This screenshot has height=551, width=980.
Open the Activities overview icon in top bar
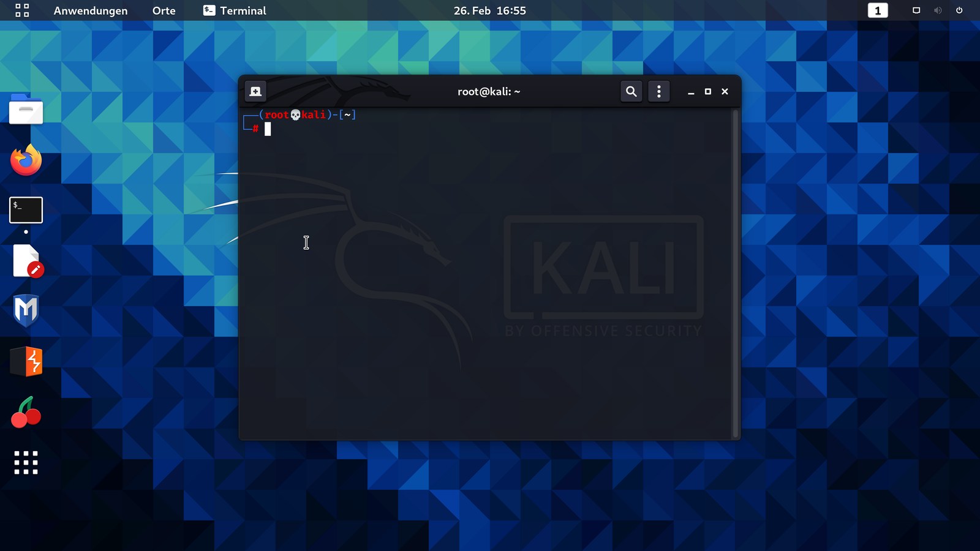(22, 10)
